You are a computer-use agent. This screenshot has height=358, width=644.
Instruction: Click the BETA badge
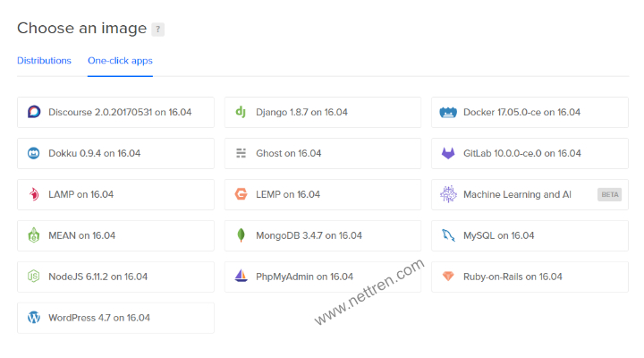[609, 194]
